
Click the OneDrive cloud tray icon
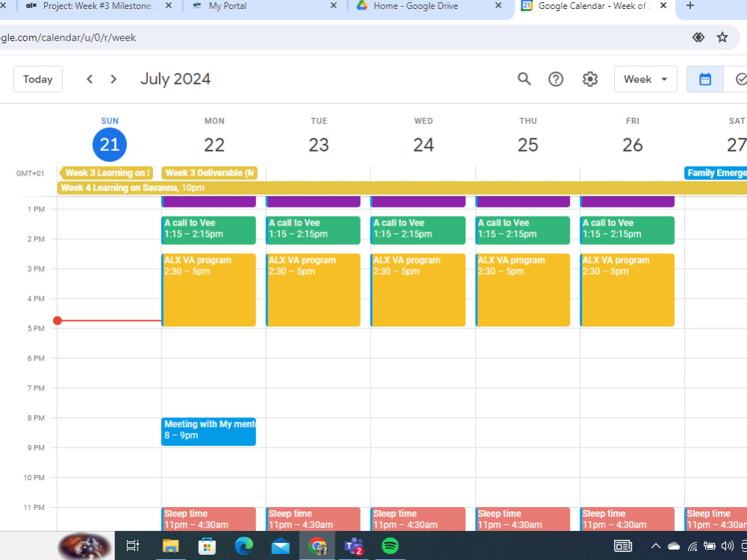click(x=674, y=546)
